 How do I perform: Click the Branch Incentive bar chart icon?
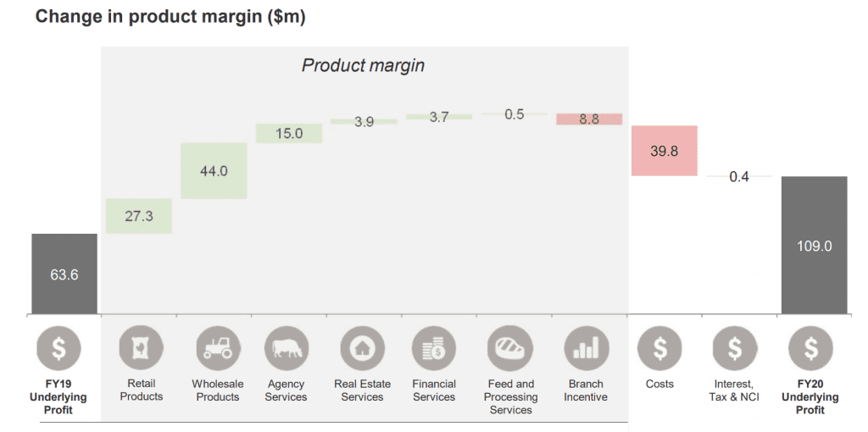pyautogui.click(x=587, y=348)
